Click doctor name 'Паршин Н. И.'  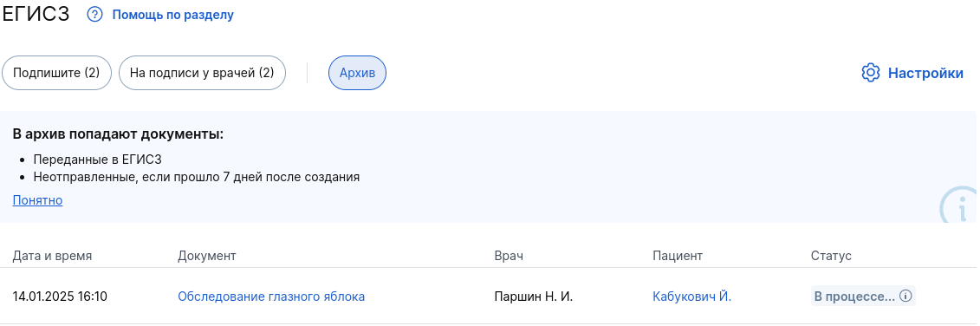[x=533, y=297]
